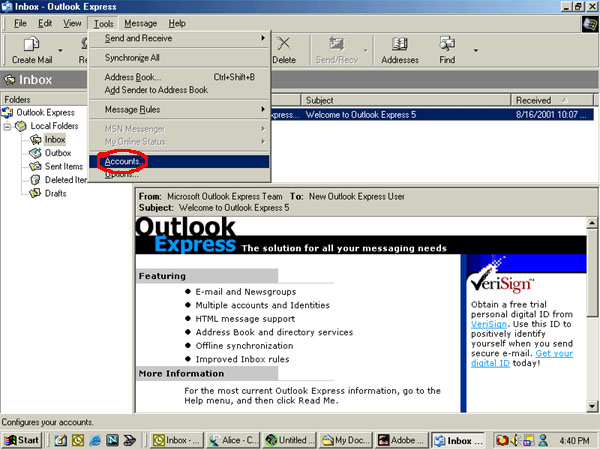The width and height of the screenshot is (600, 450).
Task: Click the Inbox banner folder icon
Action: click(x=9, y=80)
